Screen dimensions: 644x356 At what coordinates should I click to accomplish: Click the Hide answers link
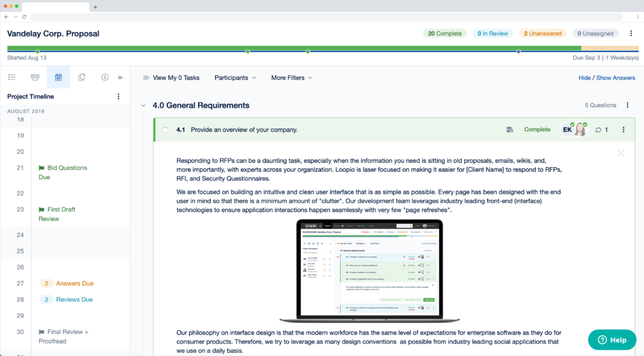584,77
